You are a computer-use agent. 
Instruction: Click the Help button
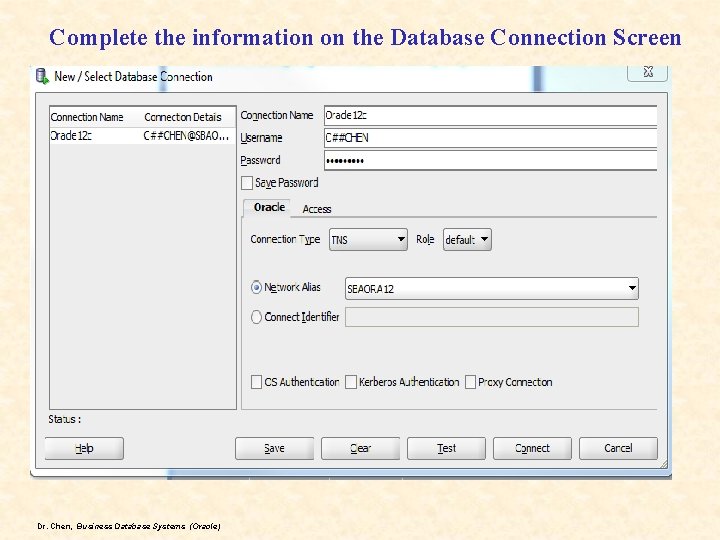[x=84, y=448]
